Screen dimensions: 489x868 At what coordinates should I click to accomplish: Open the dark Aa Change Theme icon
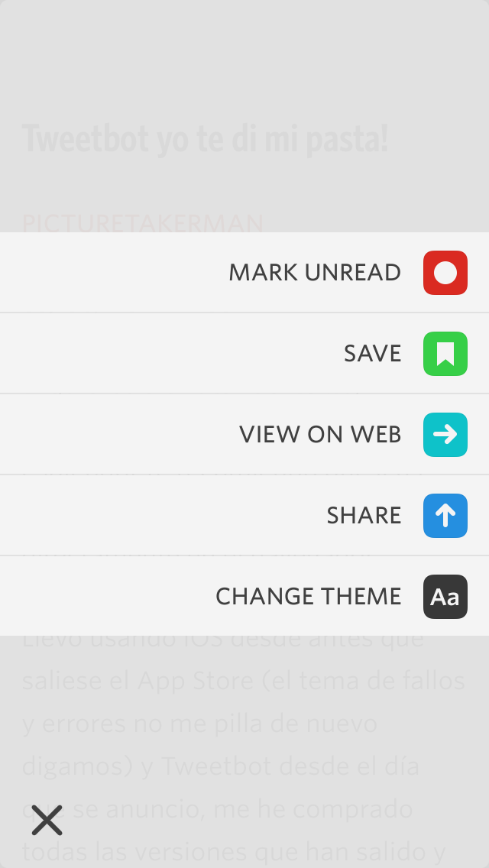[x=445, y=597]
